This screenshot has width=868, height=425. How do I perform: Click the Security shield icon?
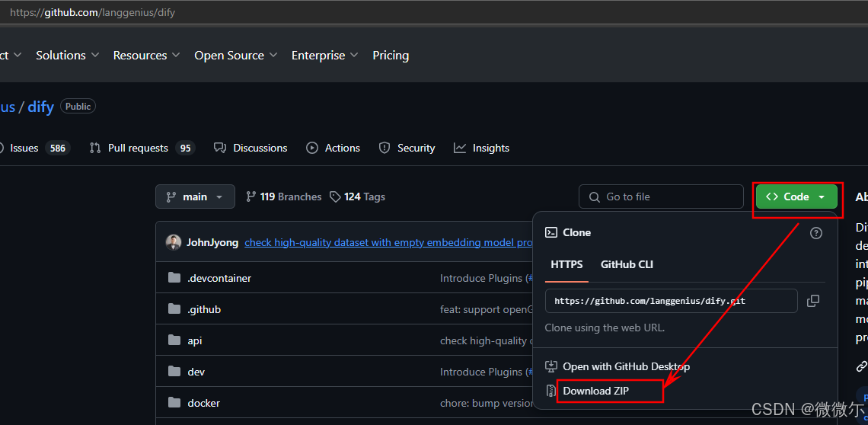tap(385, 148)
